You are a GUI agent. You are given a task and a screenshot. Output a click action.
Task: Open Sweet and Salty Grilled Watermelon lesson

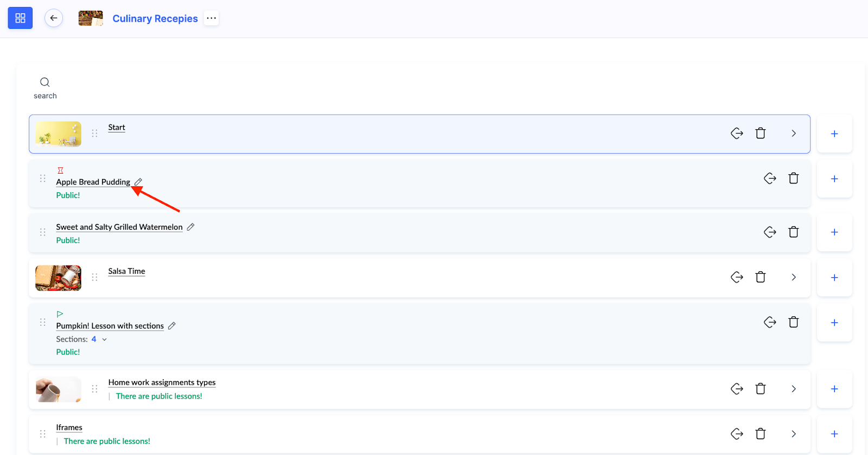tap(119, 227)
